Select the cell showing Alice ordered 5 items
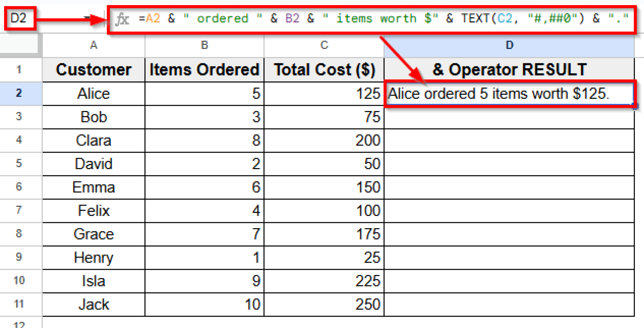 [x=509, y=93]
